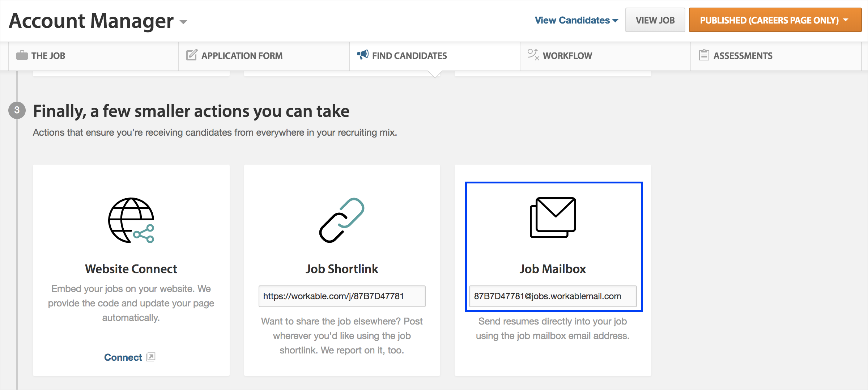Click the "Embed your jobs on your website" description

pyautogui.click(x=131, y=303)
